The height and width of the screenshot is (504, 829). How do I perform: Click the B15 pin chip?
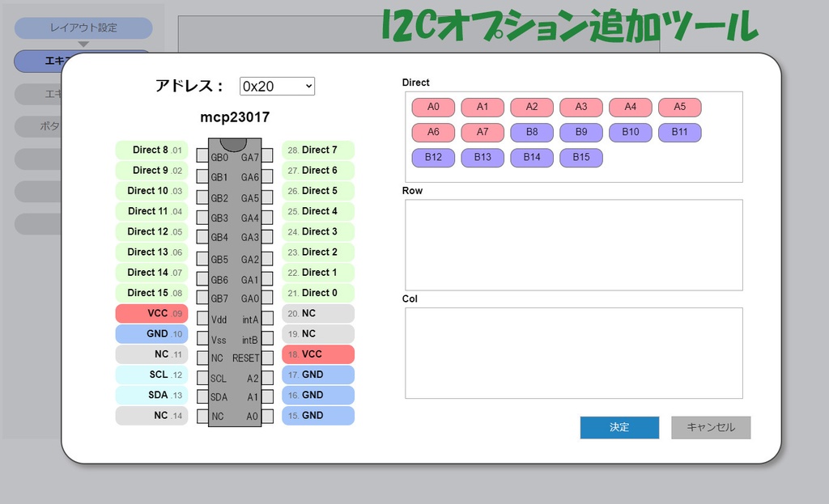click(581, 157)
